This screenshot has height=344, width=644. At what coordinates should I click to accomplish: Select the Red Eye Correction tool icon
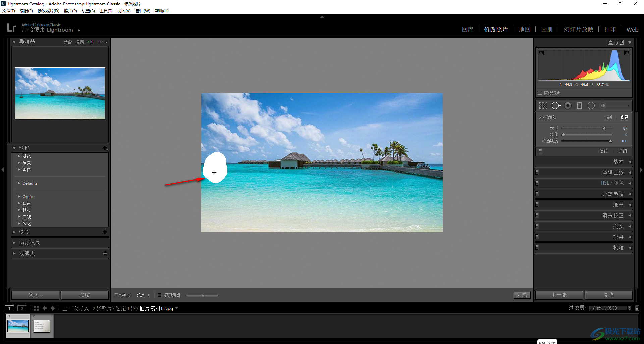pos(568,106)
